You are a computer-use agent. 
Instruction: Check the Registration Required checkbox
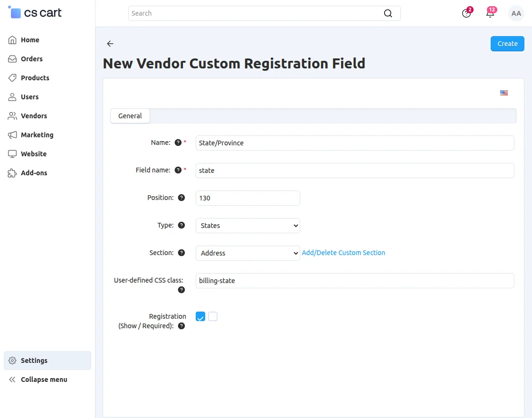(213, 316)
